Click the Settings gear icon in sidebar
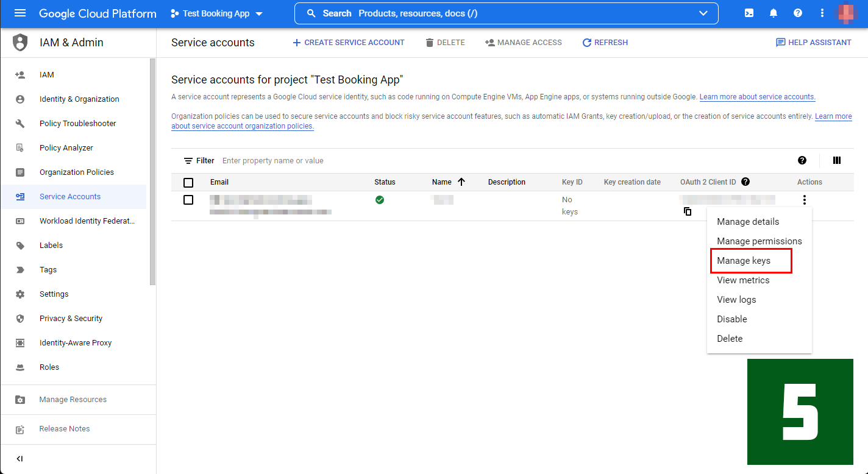The image size is (868, 474). click(20, 294)
